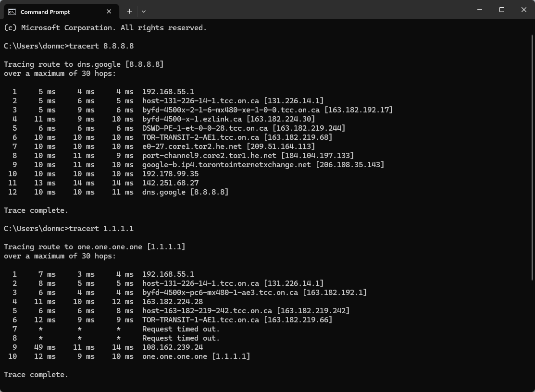Select the Command Prompt tab title
535x392 pixels.
[x=45, y=12]
